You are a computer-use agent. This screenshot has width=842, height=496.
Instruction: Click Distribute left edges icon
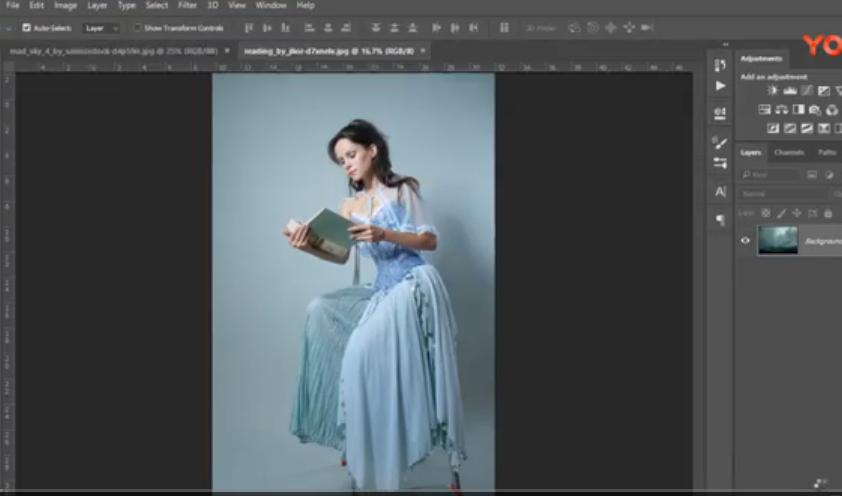tap(437, 28)
